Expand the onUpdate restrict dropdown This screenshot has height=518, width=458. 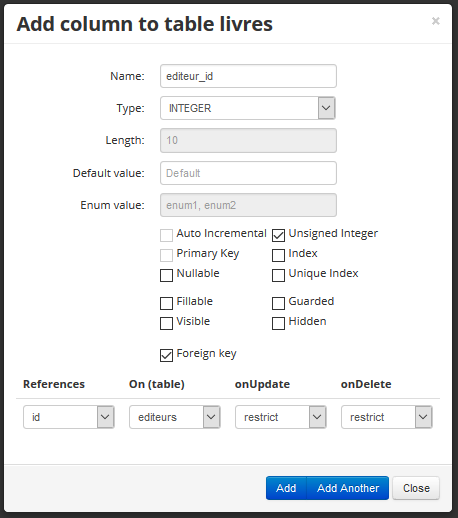click(281, 417)
